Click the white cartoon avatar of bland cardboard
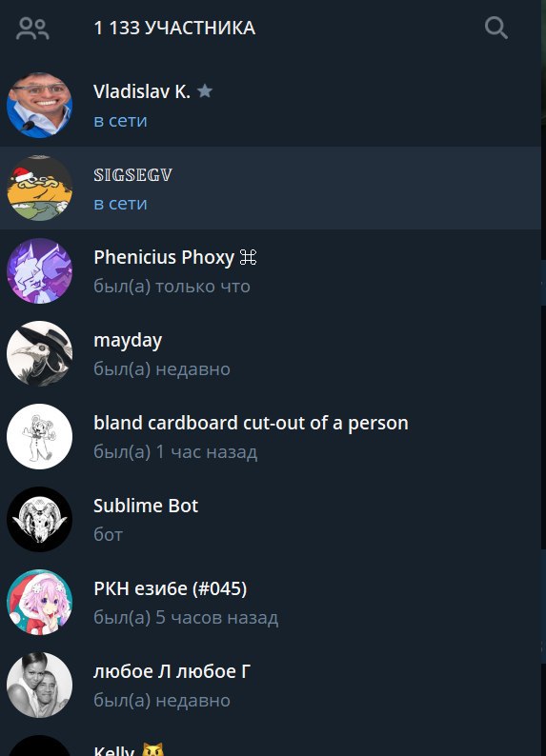The image size is (546, 756). pos(40,436)
